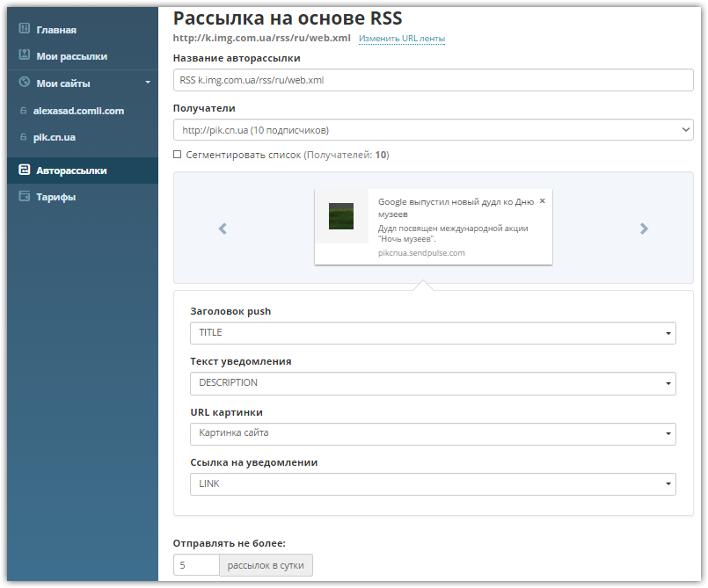Click рассылок в сутки label button

[x=266, y=565]
